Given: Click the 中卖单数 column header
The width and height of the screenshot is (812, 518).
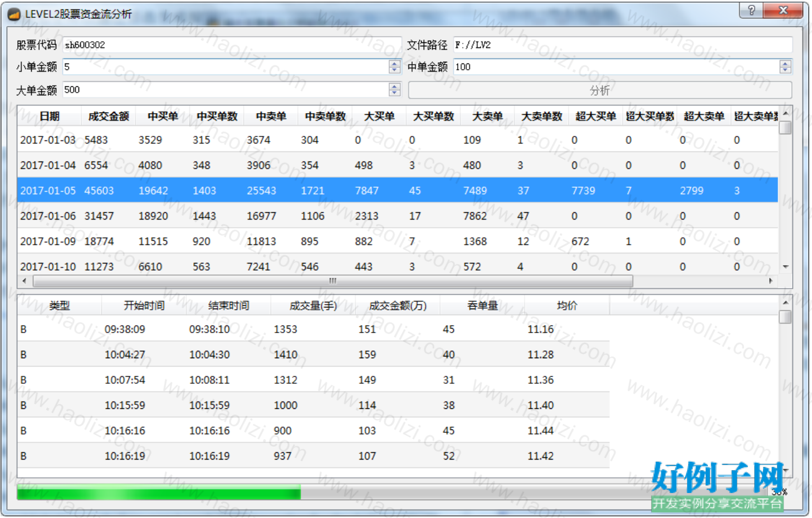Looking at the screenshot, I should click(x=325, y=116).
